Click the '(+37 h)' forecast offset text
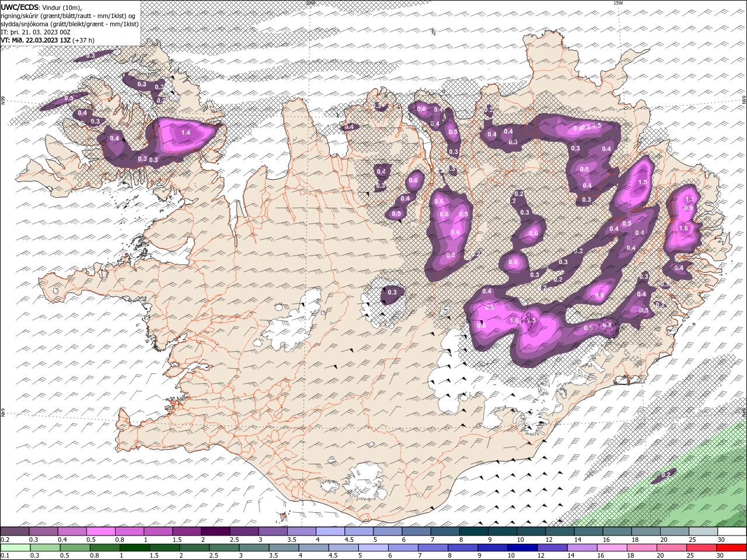The image size is (747, 560). tap(83, 40)
